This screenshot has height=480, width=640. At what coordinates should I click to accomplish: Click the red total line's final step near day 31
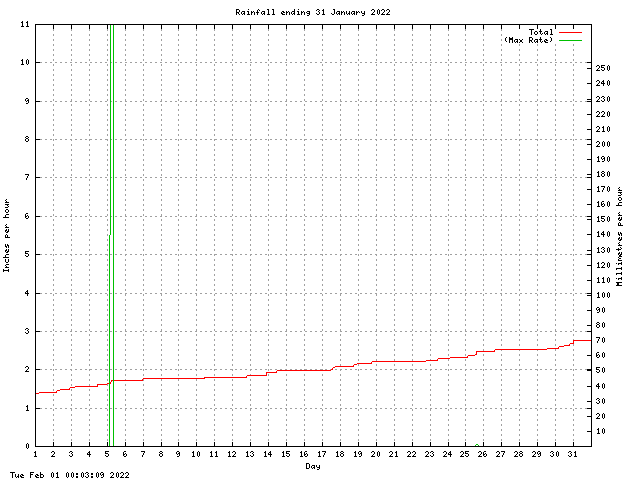[582, 340]
